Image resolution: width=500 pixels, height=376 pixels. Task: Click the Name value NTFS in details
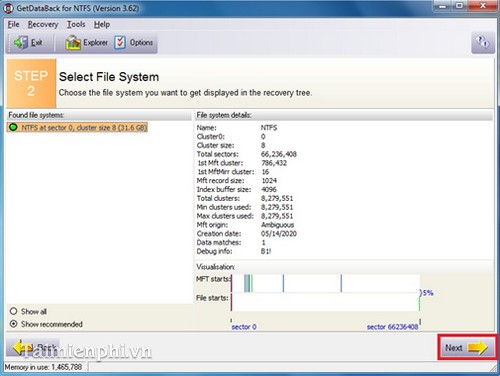click(269, 128)
